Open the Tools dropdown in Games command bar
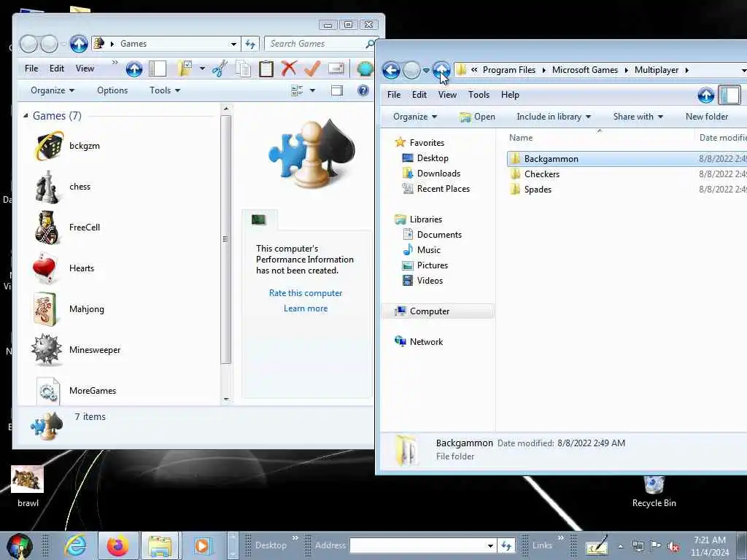The image size is (747, 560). 165,90
